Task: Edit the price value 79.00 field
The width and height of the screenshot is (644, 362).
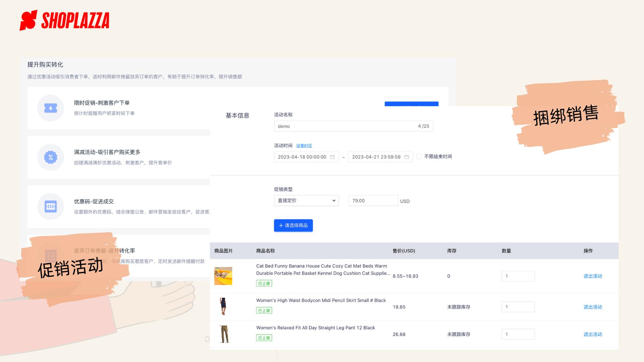Action: pos(373,200)
